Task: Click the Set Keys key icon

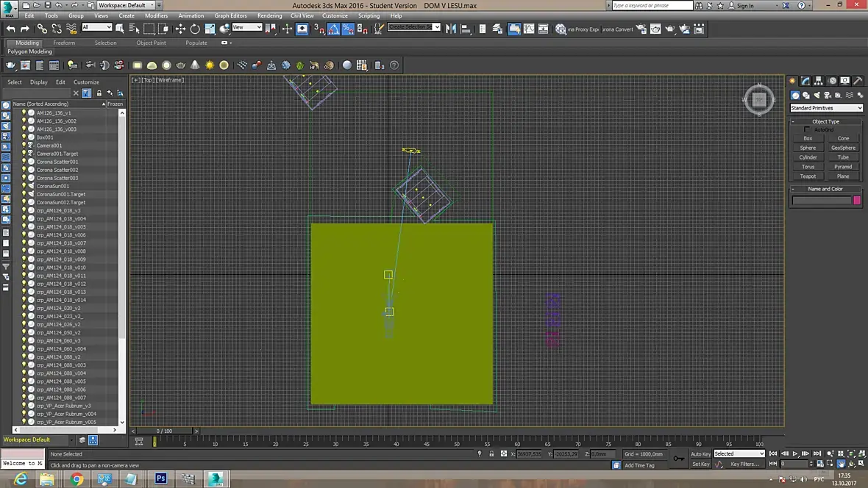Action: pos(678,459)
